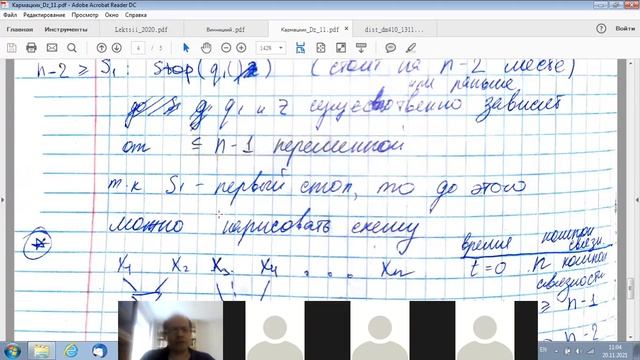
Task: Switch to the Главная tab
Action: coord(20,29)
